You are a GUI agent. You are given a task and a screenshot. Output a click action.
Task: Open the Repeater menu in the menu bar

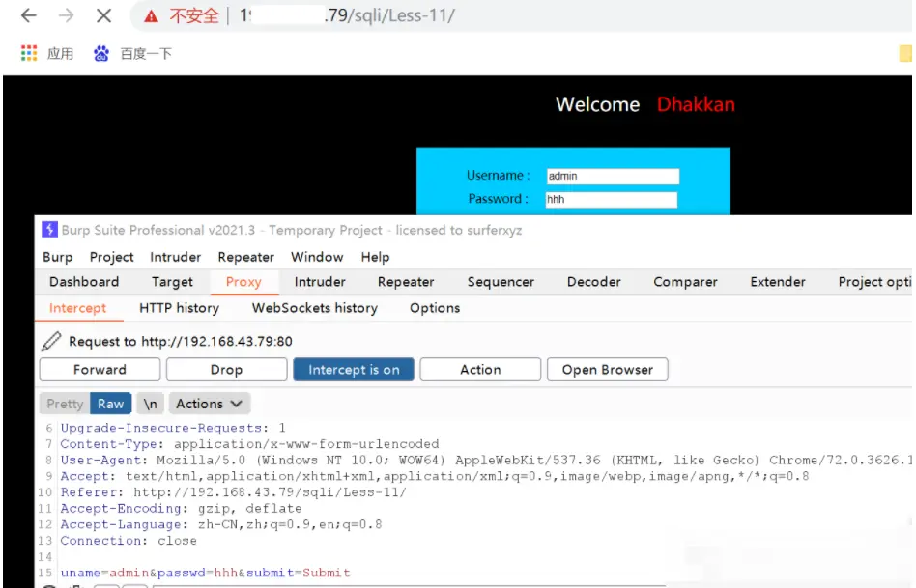244,257
